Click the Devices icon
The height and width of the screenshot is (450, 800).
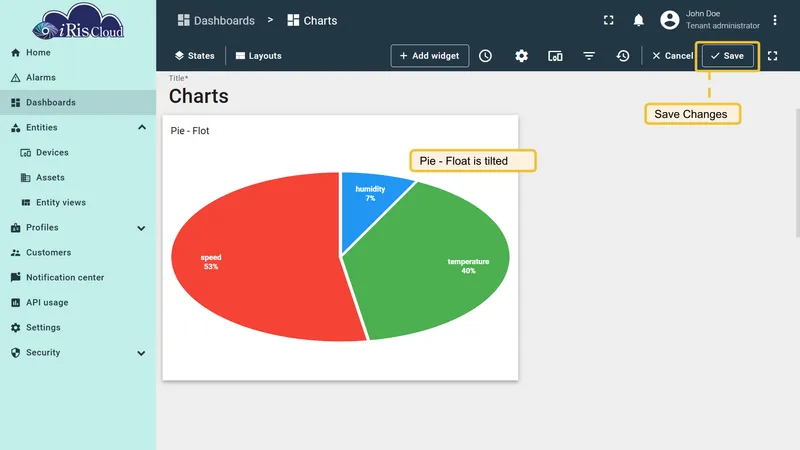[26, 153]
